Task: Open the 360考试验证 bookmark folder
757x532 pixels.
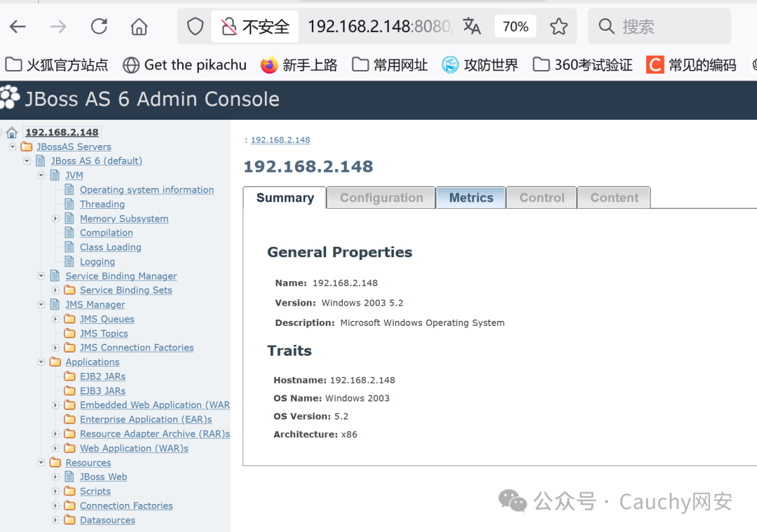Action: 582,64
